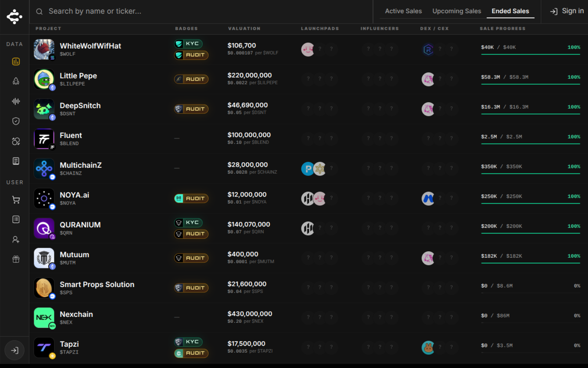Open the Nexchain project name link
The image size is (588, 368).
tap(76, 314)
